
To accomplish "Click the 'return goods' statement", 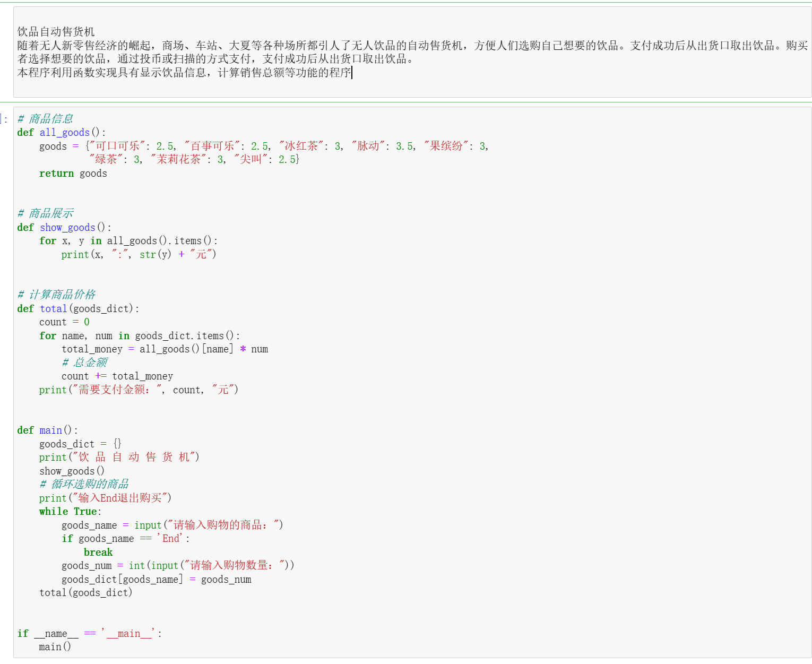I will click(73, 174).
